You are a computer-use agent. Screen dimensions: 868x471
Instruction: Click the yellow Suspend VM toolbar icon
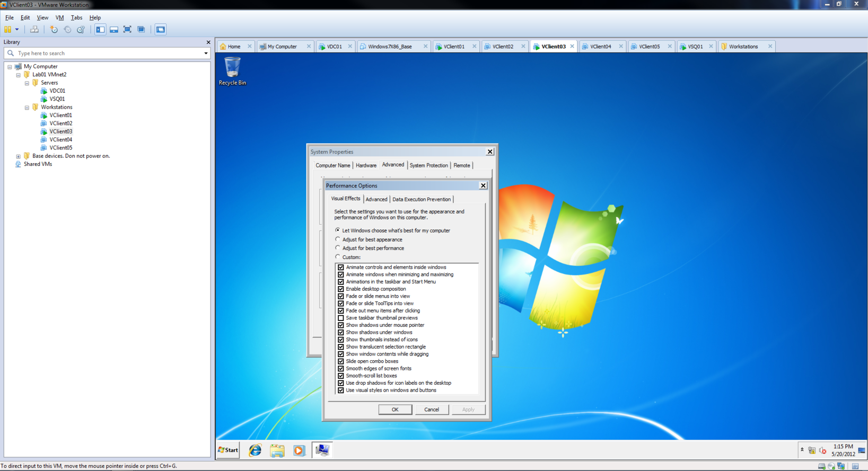click(x=7, y=30)
